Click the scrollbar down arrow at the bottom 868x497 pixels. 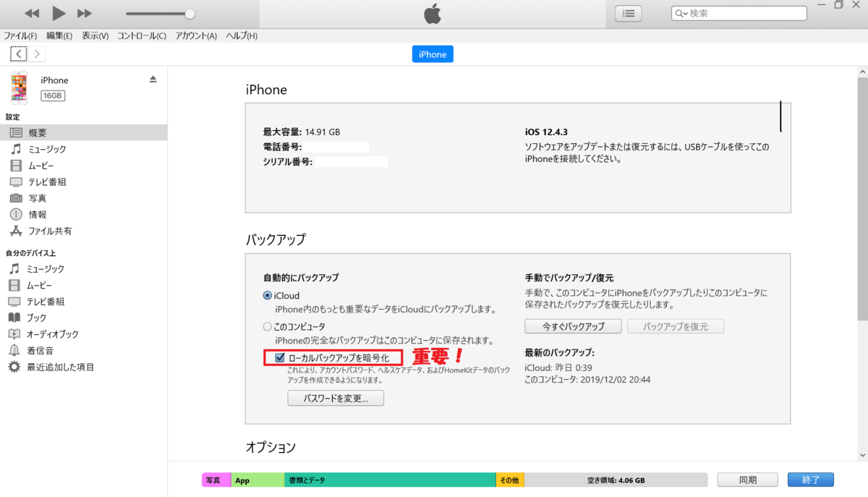click(861, 454)
